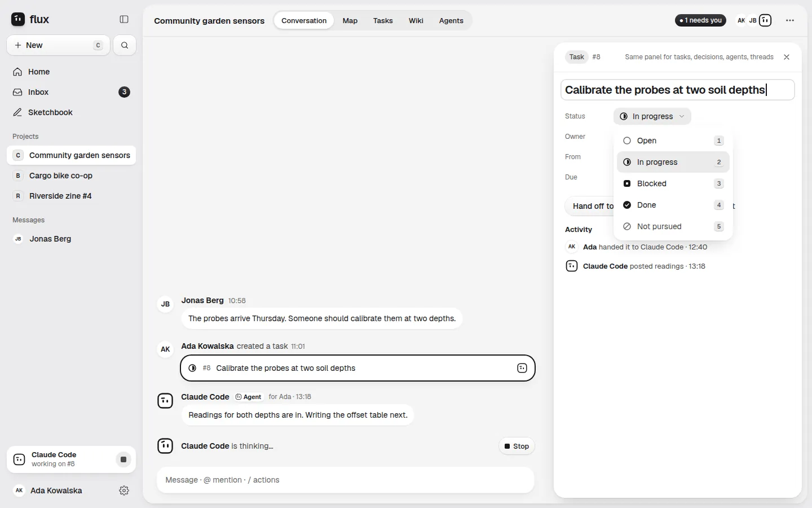Click the JB avatar in the header

753,20
